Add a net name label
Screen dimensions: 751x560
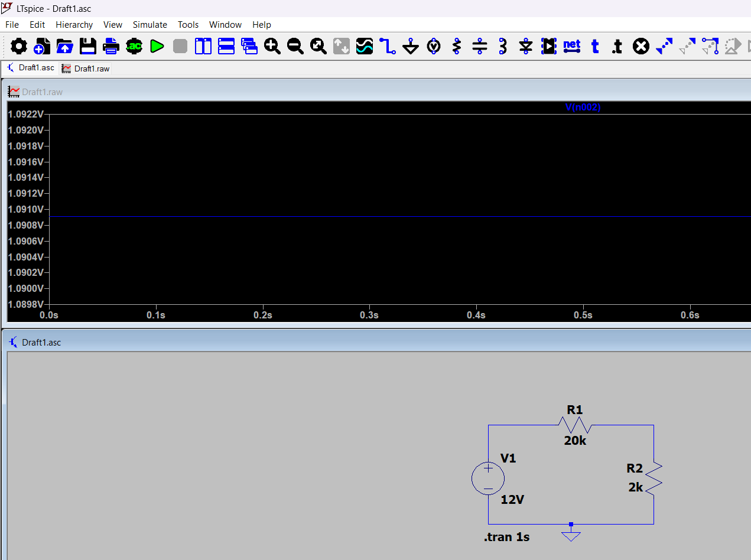[x=572, y=46]
